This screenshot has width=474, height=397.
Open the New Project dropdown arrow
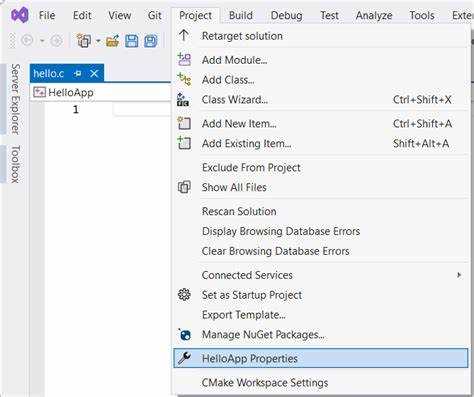(x=98, y=41)
